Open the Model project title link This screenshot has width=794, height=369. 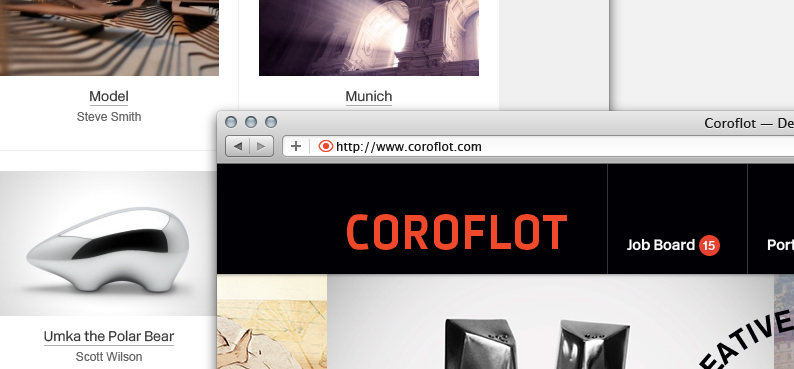(x=109, y=96)
